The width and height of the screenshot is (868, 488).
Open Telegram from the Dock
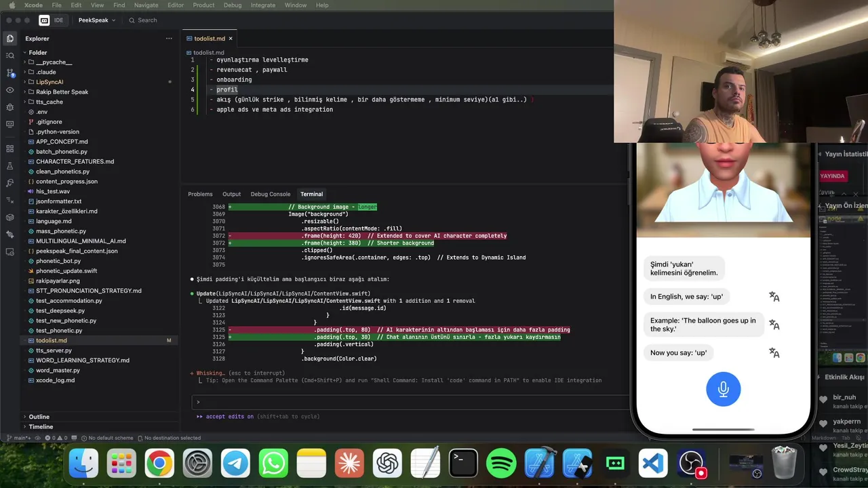(x=235, y=464)
